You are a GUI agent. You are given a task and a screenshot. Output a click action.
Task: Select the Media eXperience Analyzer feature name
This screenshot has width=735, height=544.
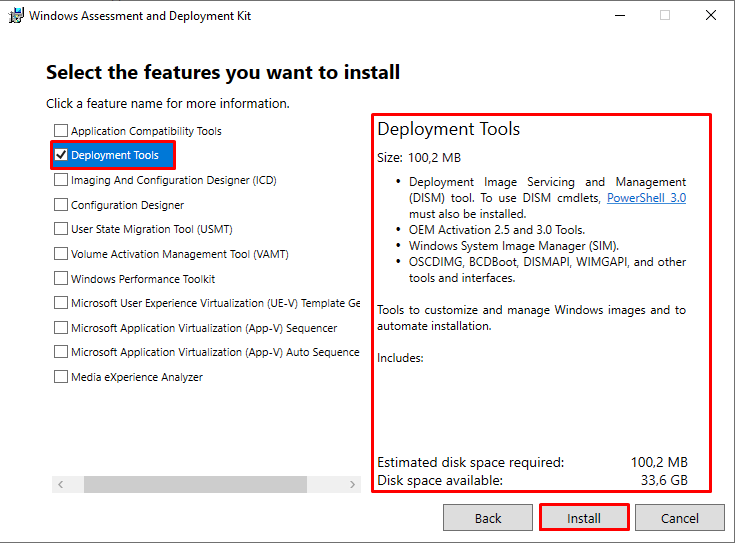pos(137,377)
